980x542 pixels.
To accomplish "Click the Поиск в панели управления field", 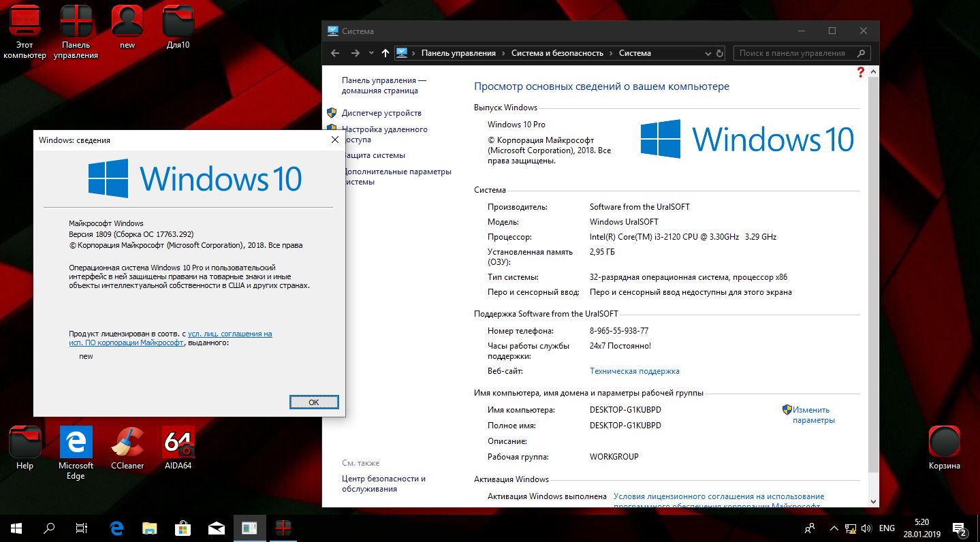I will pos(802,53).
